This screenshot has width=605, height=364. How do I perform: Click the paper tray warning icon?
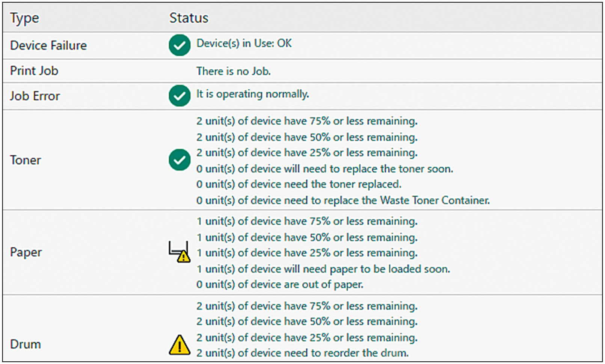[x=179, y=252]
